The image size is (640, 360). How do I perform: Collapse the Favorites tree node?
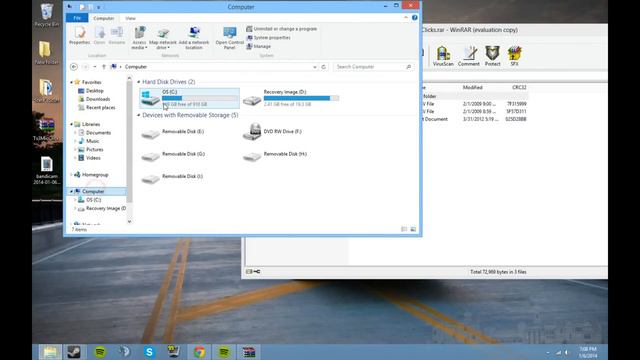(x=71, y=82)
